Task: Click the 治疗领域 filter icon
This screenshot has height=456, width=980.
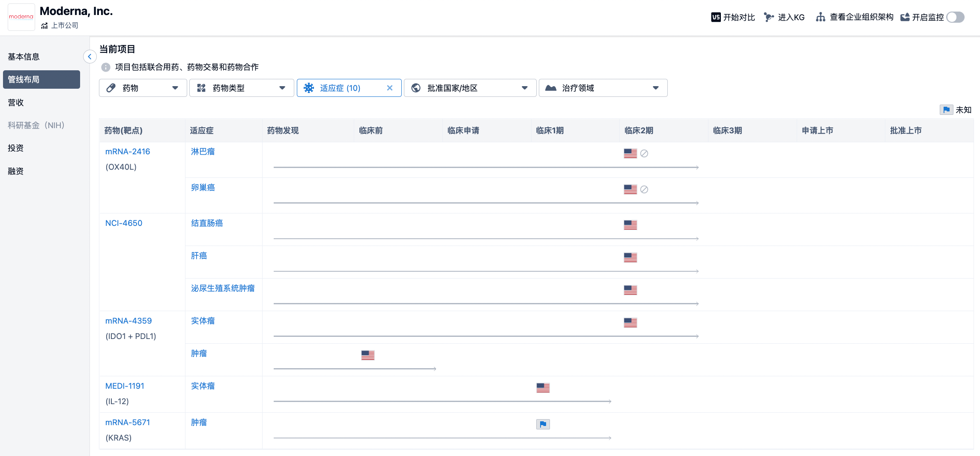Action: pos(551,88)
